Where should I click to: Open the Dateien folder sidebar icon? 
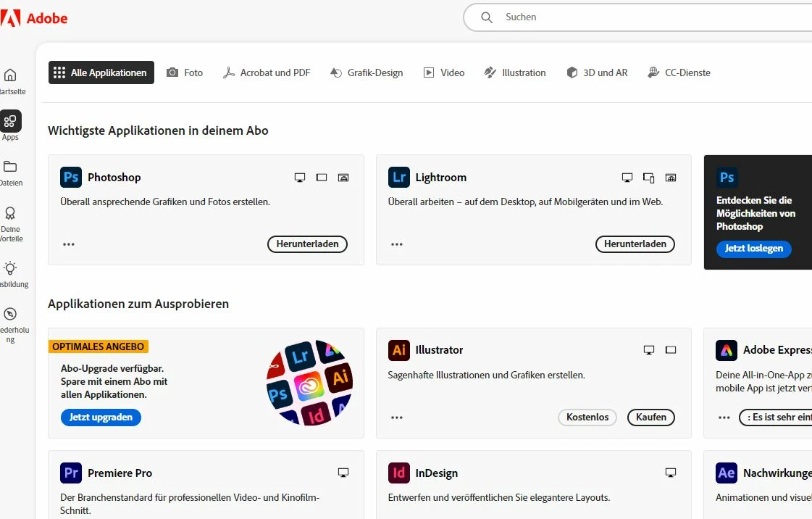point(10,166)
